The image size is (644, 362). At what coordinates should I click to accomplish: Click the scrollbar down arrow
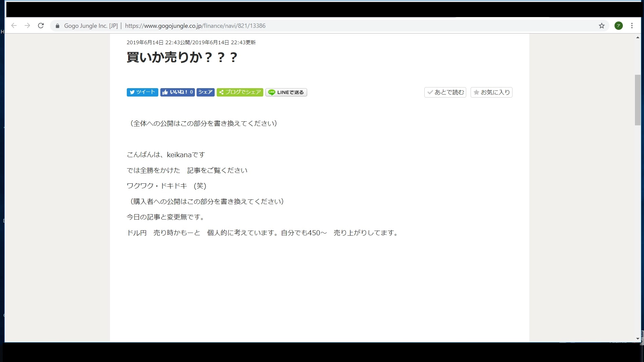click(x=638, y=339)
